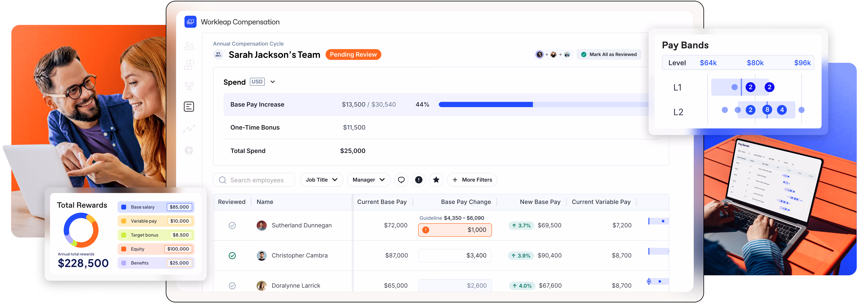
Task: Open the dashboard grid icon in the sidebar
Action: click(189, 65)
